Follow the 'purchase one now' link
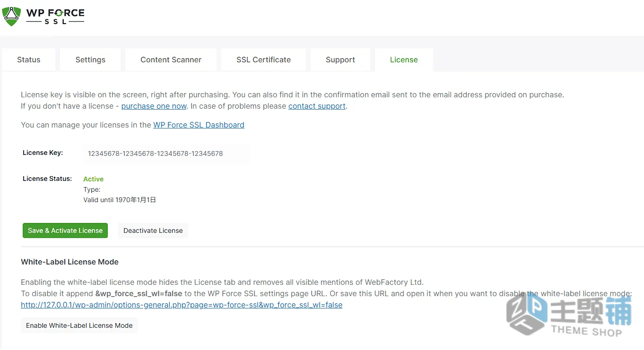The width and height of the screenshot is (644, 350). 154,106
